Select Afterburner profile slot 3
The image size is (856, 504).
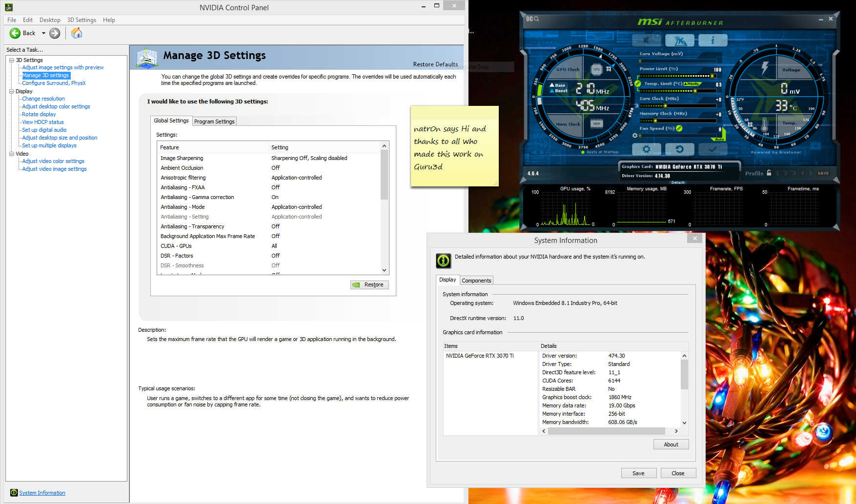pos(794,173)
